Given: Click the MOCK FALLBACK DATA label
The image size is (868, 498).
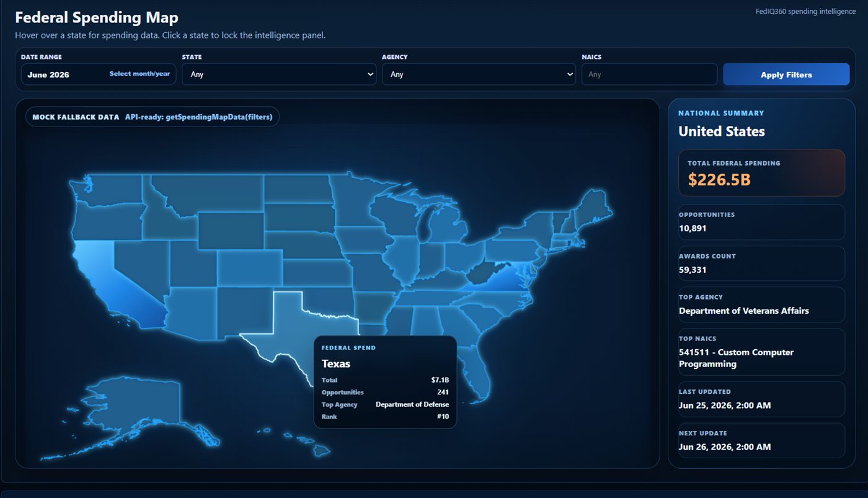Looking at the screenshot, I should pyautogui.click(x=76, y=117).
